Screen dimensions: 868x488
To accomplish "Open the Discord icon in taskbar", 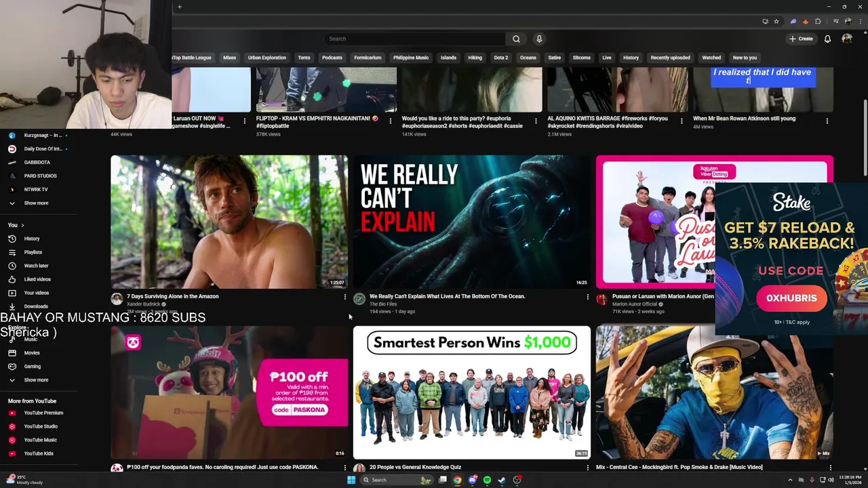I will click(x=473, y=480).
